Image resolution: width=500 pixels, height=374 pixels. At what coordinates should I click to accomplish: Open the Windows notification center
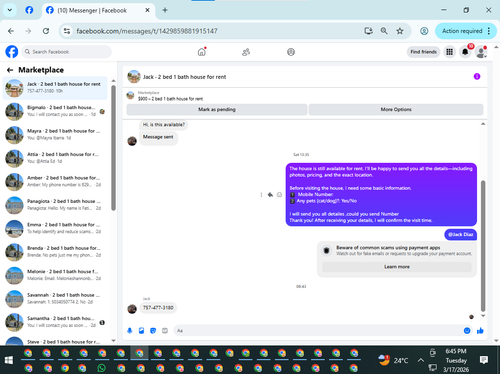tap(484, 360)
